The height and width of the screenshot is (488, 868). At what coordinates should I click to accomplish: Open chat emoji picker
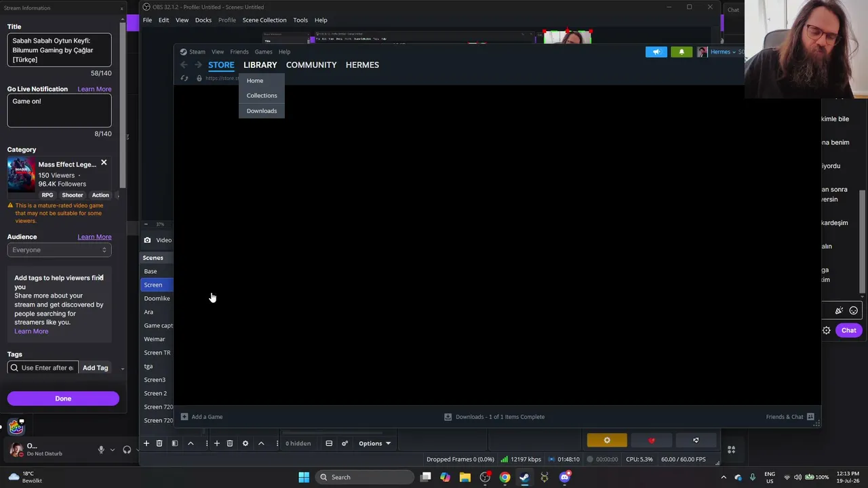coord(854,310)
